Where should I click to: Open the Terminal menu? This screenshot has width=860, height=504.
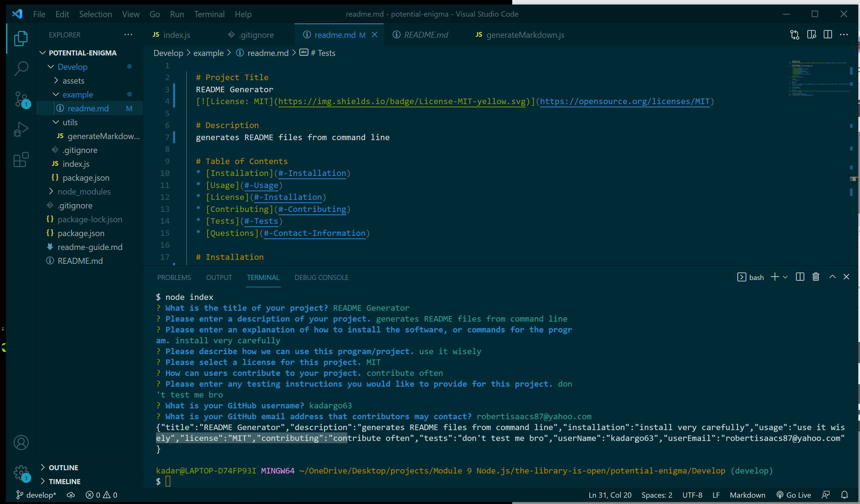(209, 14)
